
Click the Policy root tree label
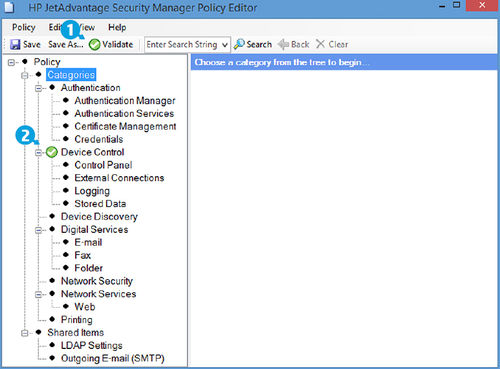point(47,62)
